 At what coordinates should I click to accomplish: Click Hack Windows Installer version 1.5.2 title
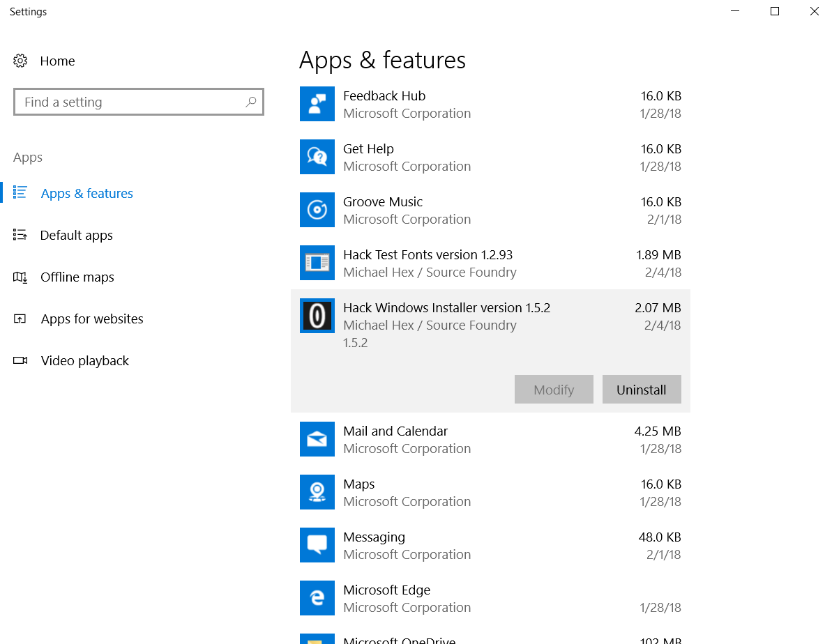tap(447, 307)
